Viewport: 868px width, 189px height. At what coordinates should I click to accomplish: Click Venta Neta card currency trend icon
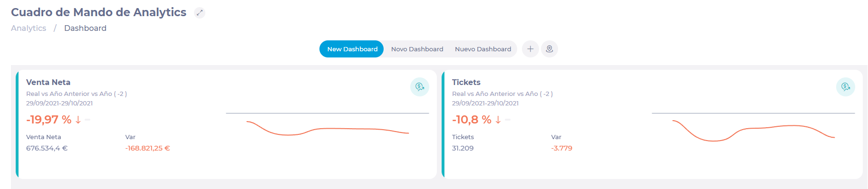pos(420,87)
